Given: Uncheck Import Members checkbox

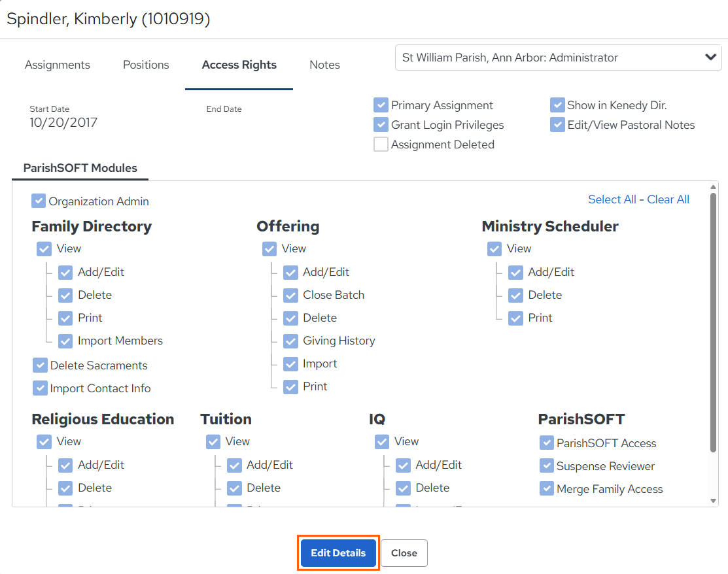Looking at the screenshot, I should click(x=65, y=341).
